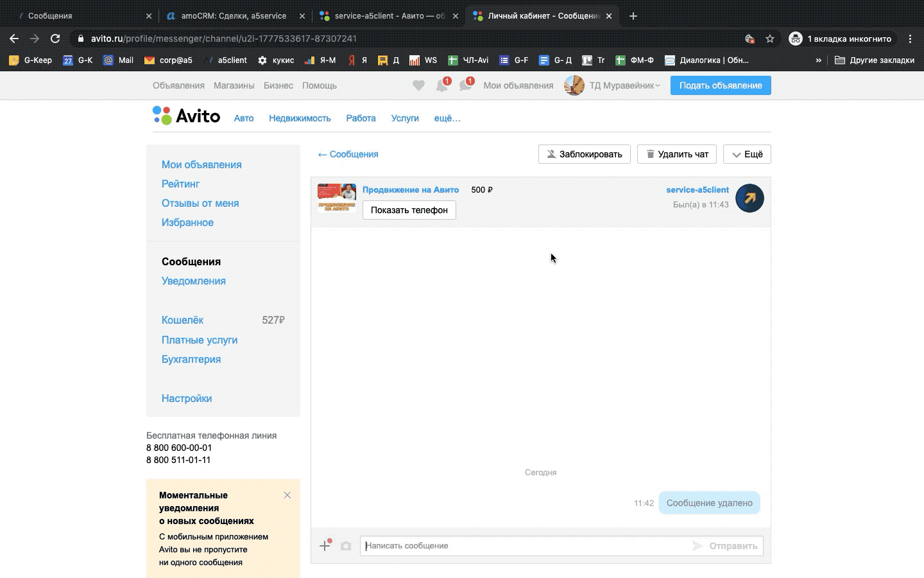Viewport: 924px width, 578px height.
Task: Click the browser back arrow
Action: (14, 39)
